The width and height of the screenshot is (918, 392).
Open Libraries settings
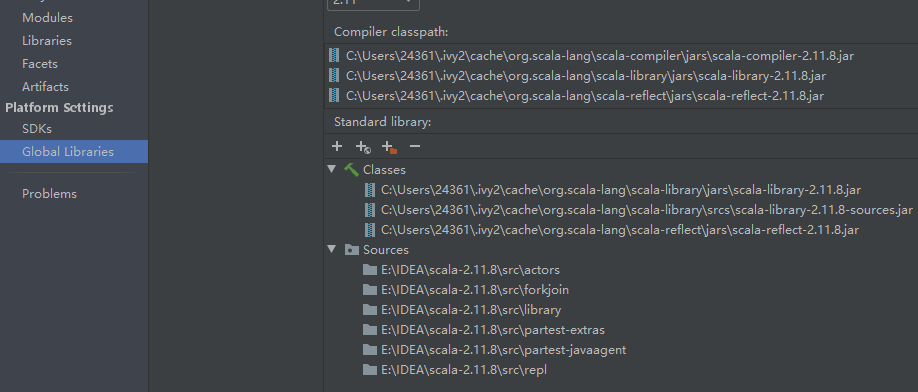click(47, 40)
